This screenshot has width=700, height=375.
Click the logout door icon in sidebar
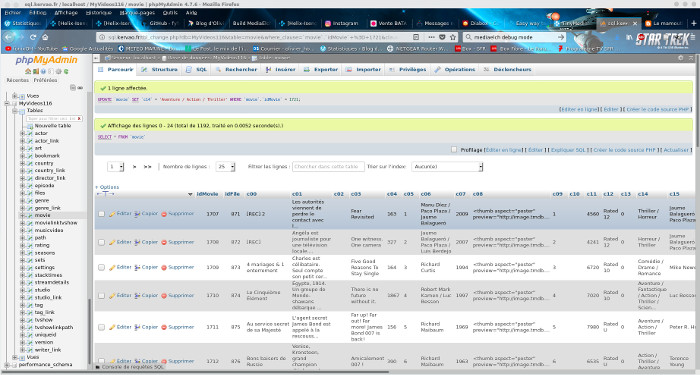pos(36,71)
